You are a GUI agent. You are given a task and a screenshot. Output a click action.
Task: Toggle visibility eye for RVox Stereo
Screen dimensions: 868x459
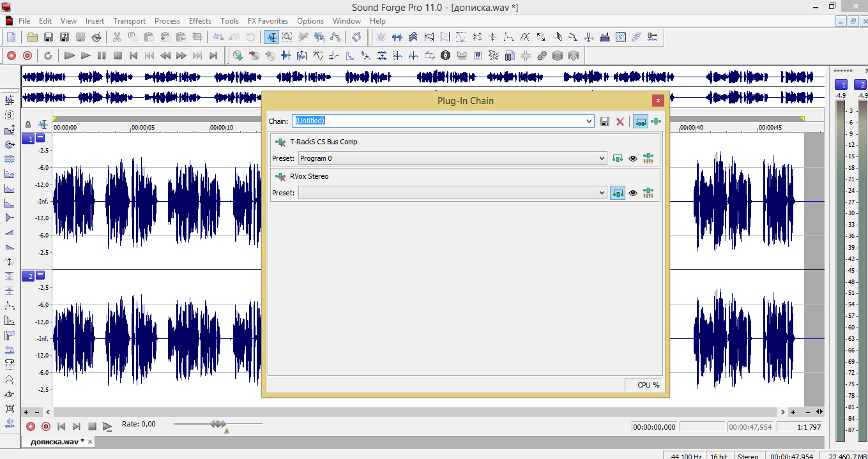[x=633, y=193]
